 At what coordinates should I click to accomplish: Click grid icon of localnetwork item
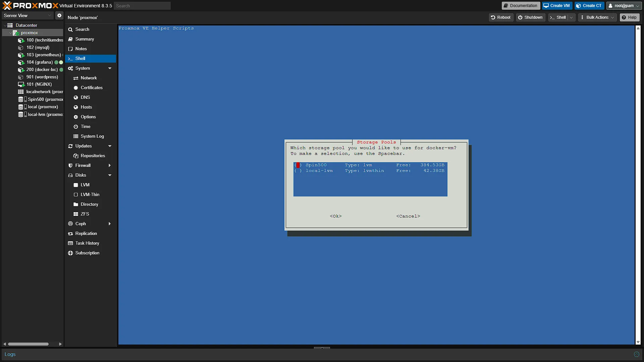click(x=21, y=92)
